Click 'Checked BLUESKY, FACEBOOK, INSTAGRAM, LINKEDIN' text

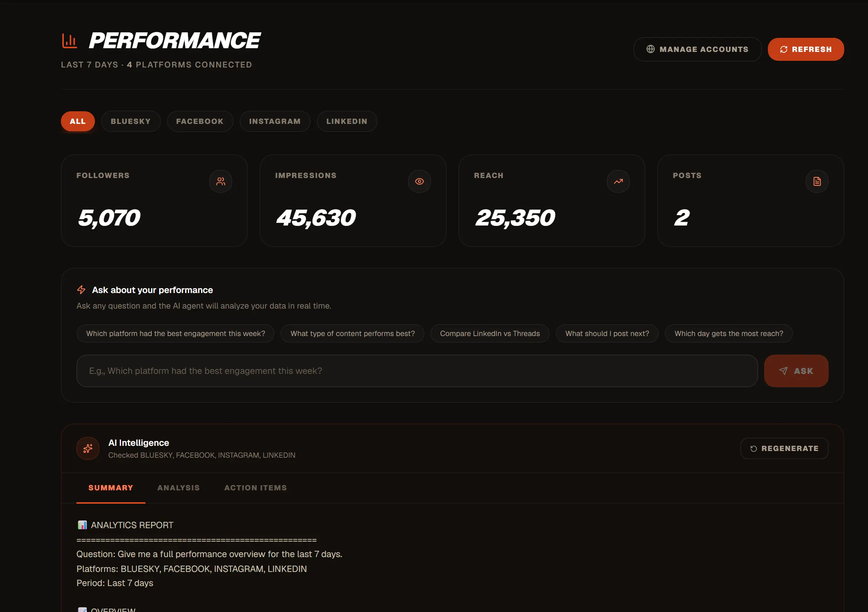[x=202, y=455]
